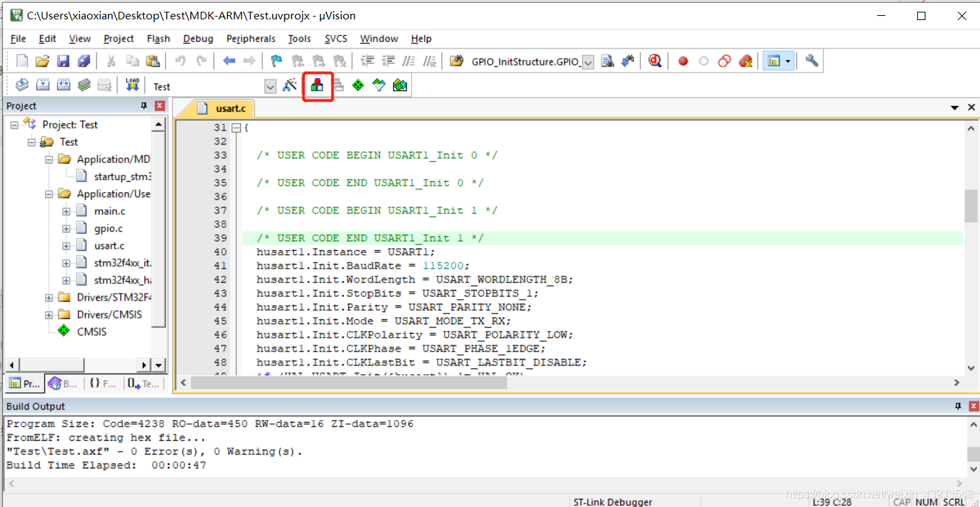
Task: Expand the main.c tree node
Action: (x=66, y=211)
